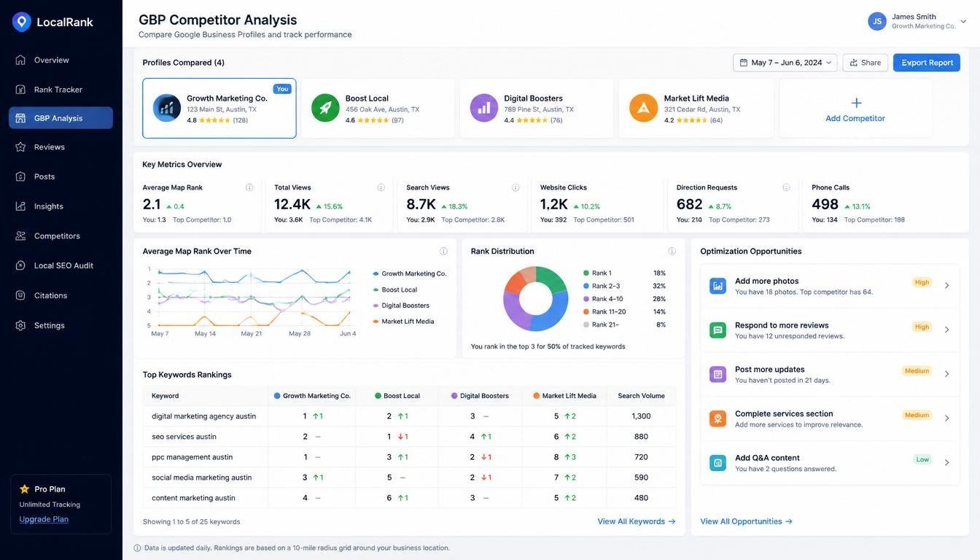Screen dimensions: 980x560
Task: Click the Insights chart icon in sidebar
Action: click(x=20, y=206)
